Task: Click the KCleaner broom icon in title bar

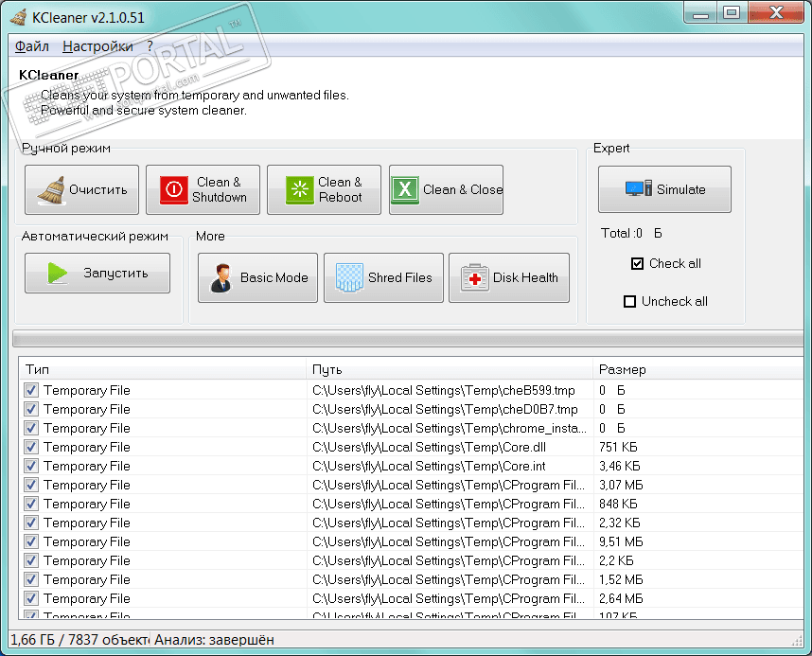Action: [19, 17]
